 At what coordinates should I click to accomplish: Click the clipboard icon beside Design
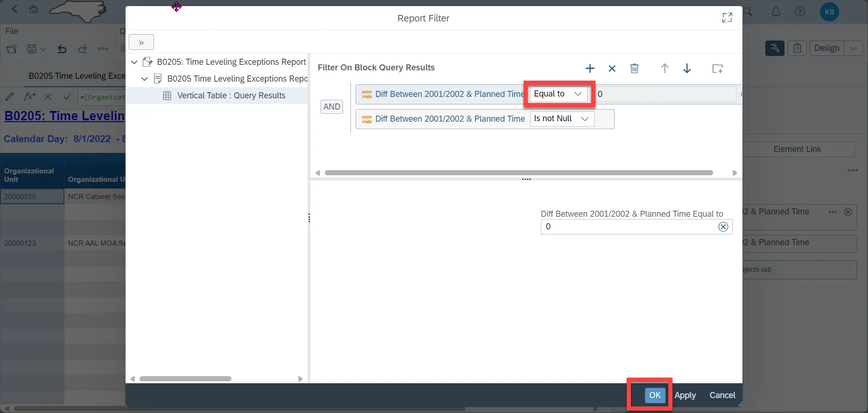797,48
